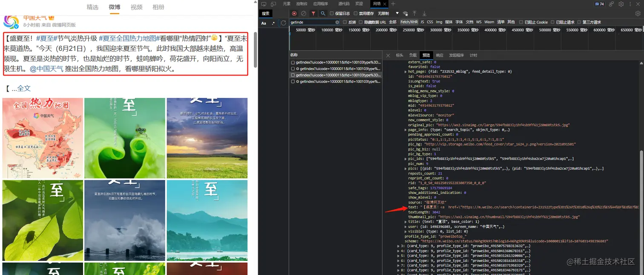644x275 pixels.
Task: Open the #夏至全国热力地图# hashtag link
Action: pyautogui.click(x=129, y=38)
